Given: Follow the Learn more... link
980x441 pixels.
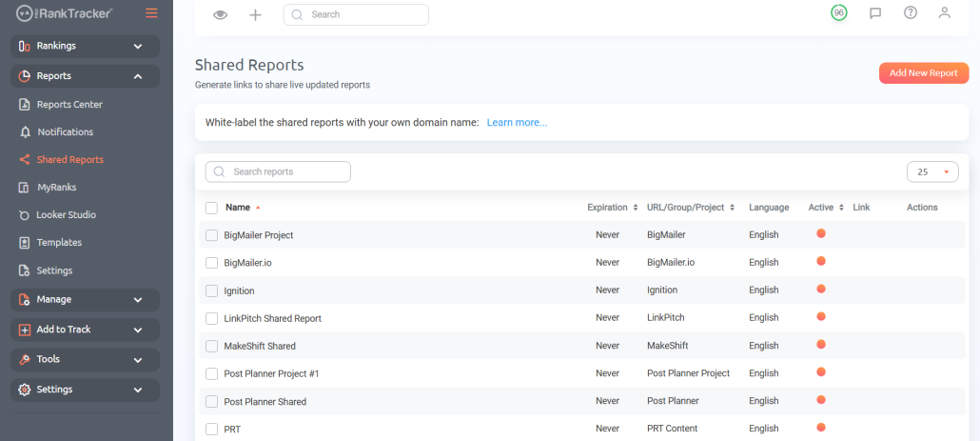Looking at the screenshot, I should click(x=517, y=123).
